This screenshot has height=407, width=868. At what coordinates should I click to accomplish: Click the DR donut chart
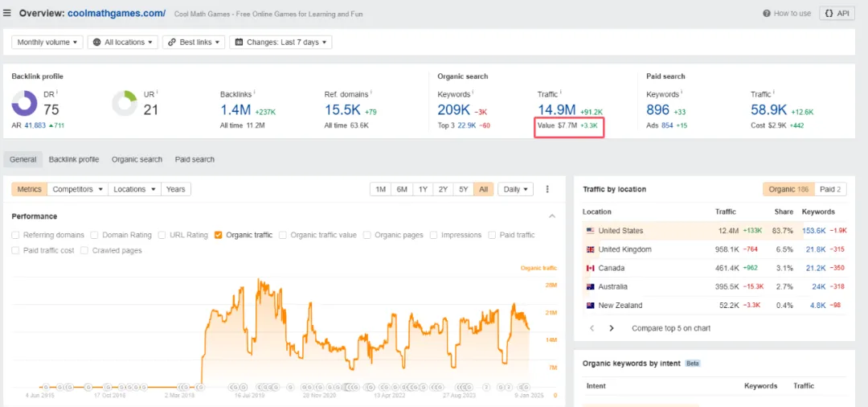tap(24, 104)
